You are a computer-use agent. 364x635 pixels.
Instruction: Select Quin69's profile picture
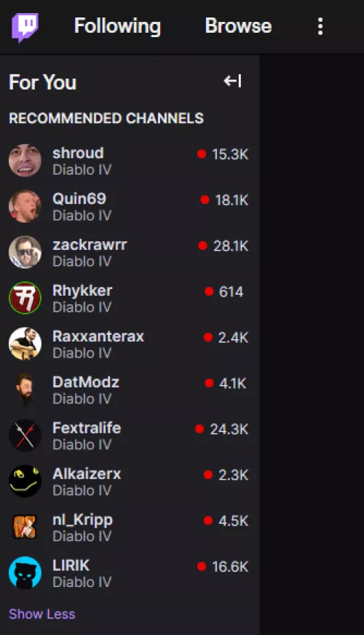25,206
